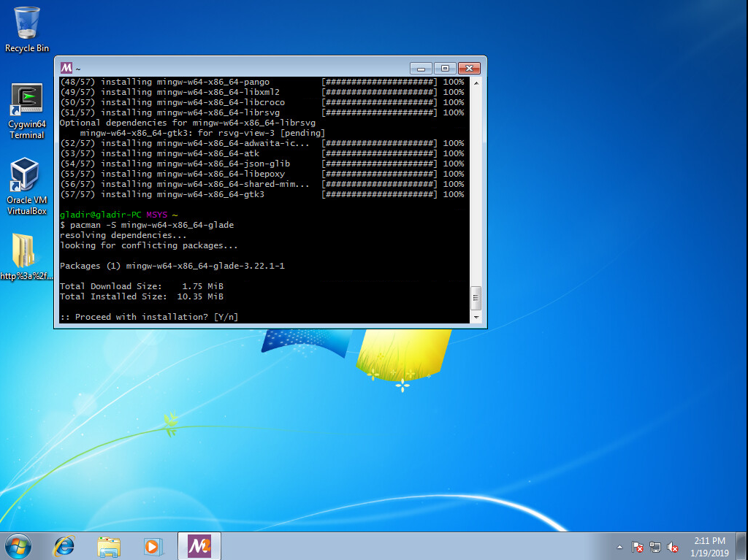This screenshot has height=560, width=748.
Task: Click the network status tray icon
Action: [655, 547]
